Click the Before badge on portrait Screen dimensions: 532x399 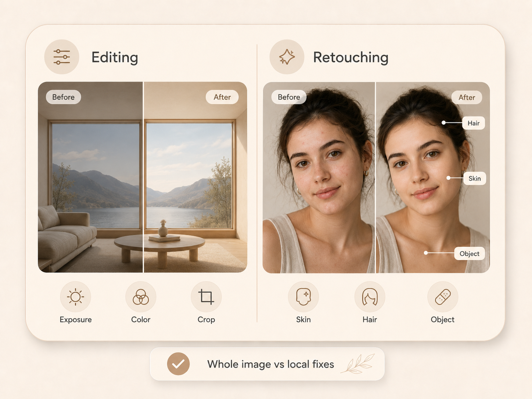pyautogui.click(x=289, y=97)
